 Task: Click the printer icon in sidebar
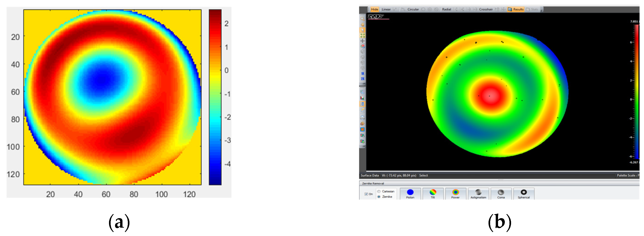(x=362, y=118)
